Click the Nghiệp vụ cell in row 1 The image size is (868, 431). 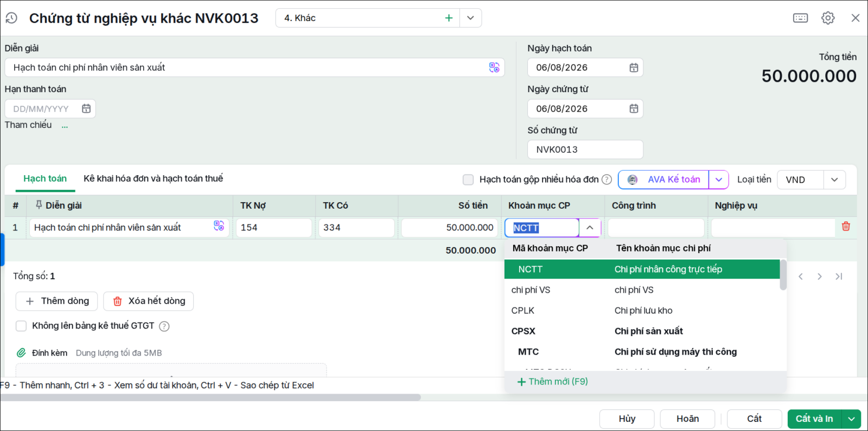(773, 228)
